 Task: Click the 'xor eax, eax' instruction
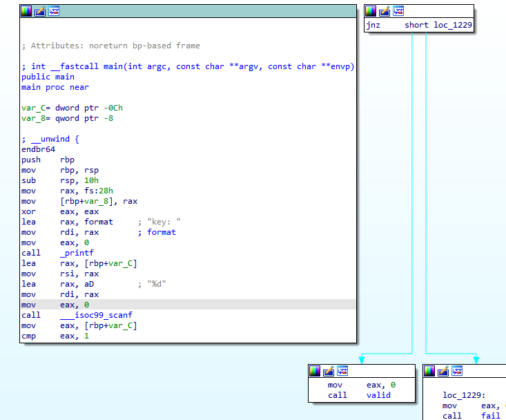tap(60, 211)
